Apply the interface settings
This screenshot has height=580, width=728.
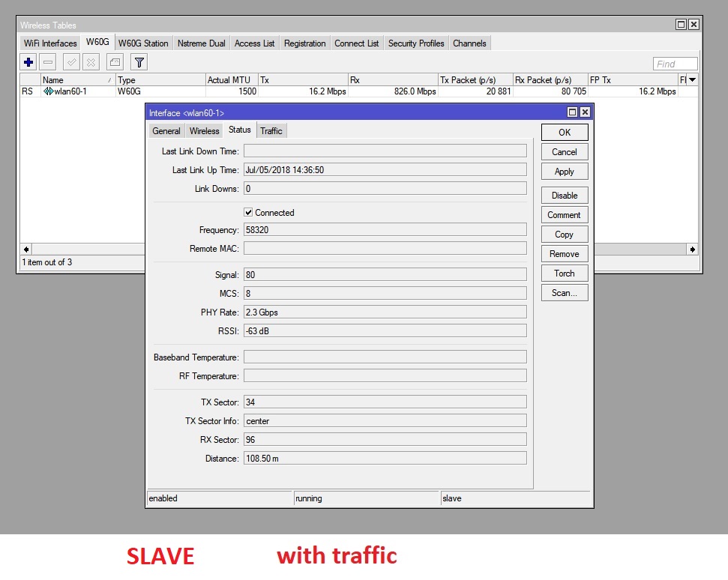click(x=564, y=171)
